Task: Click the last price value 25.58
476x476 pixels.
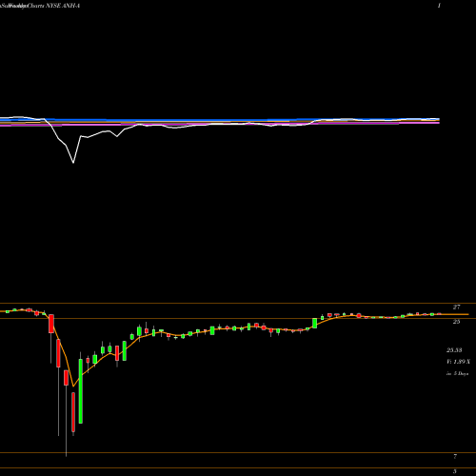Action: tap(454, 350)
